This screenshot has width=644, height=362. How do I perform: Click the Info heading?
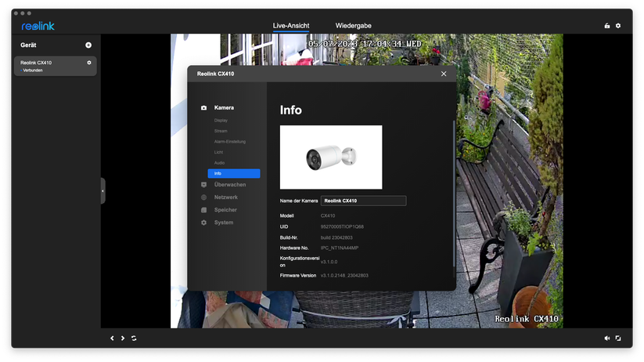click(291, 110)
